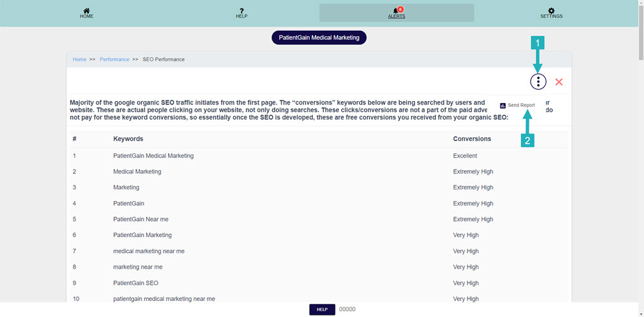Viewport: 644px width, 317px height.
Task: Select the keyword 'PatientGain Marketing' in row 6
Action: [142, 235]
